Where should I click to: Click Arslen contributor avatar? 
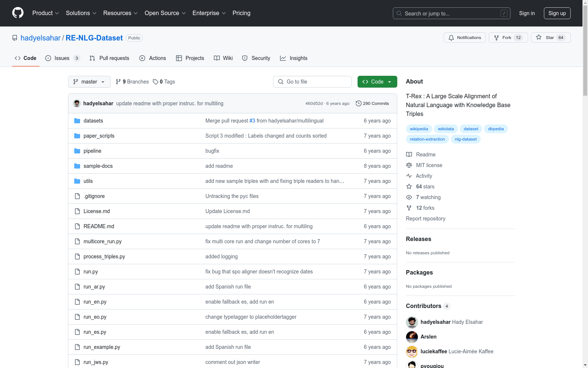(x=412, y=337)
